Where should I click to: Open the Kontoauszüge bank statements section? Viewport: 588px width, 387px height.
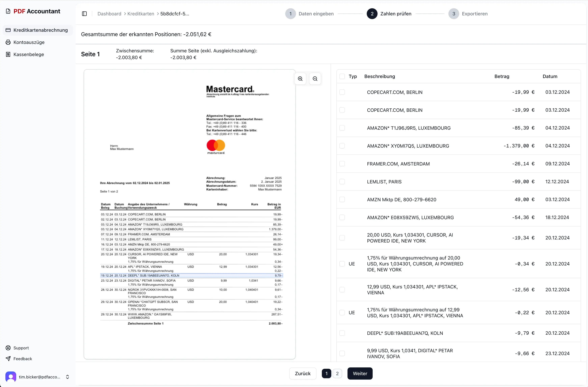(29, 42)
